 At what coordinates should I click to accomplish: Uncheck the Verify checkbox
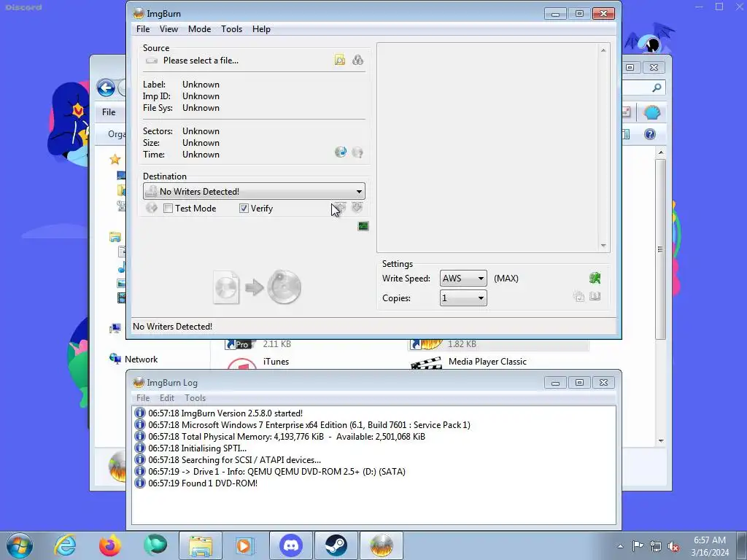244,208
